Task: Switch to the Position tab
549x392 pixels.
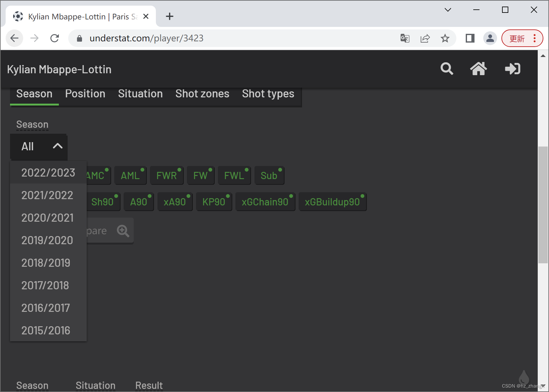Action: 85,94
